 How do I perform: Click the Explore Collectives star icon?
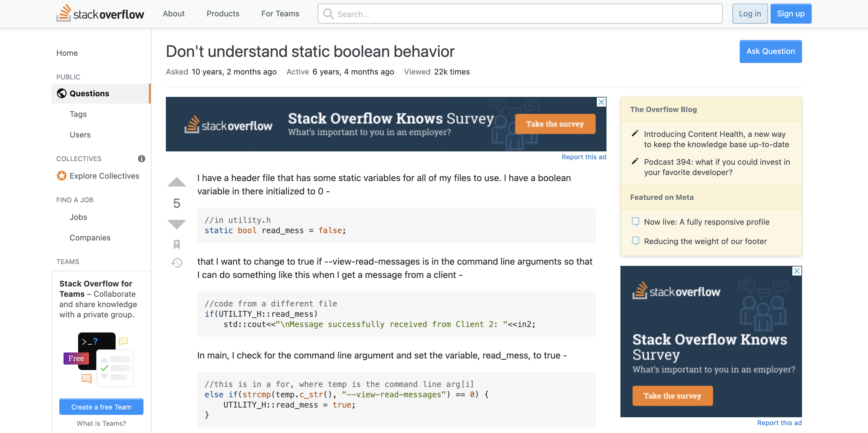(62, 176)
